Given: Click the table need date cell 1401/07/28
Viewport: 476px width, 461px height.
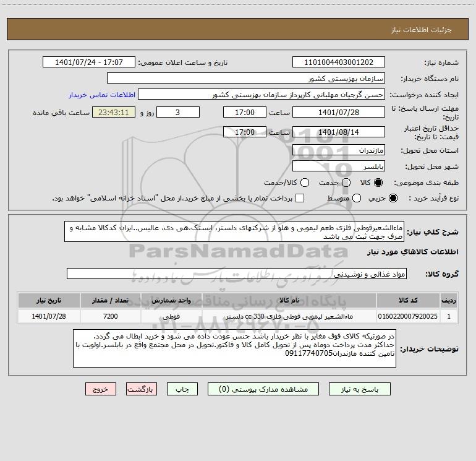Looking at the screenshot, I should (x=49, y=316).
